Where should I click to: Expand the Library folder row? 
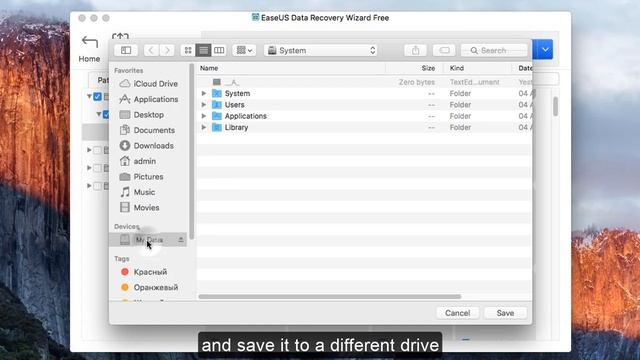pyautogui.click(x=204, y=127)
